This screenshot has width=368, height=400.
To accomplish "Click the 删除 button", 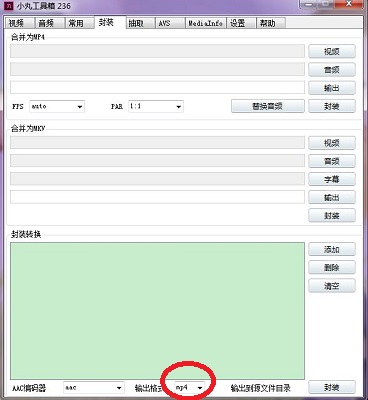I will pyautogui.click(x=332, y=267).
